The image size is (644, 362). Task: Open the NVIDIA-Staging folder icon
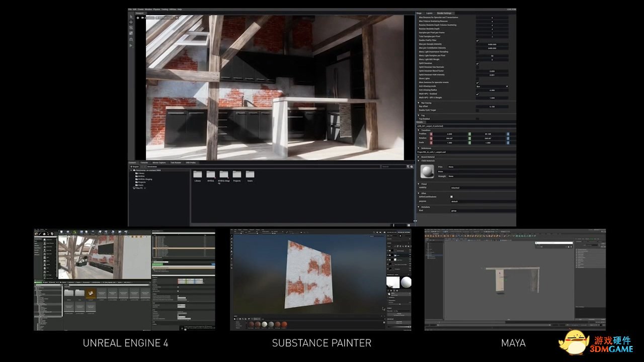pos(224,174)
